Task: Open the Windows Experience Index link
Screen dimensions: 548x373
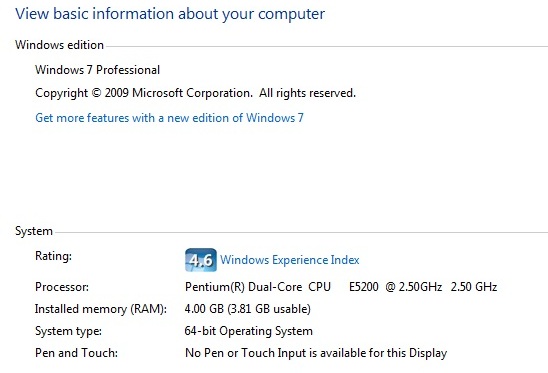Action: pos(289,260)
